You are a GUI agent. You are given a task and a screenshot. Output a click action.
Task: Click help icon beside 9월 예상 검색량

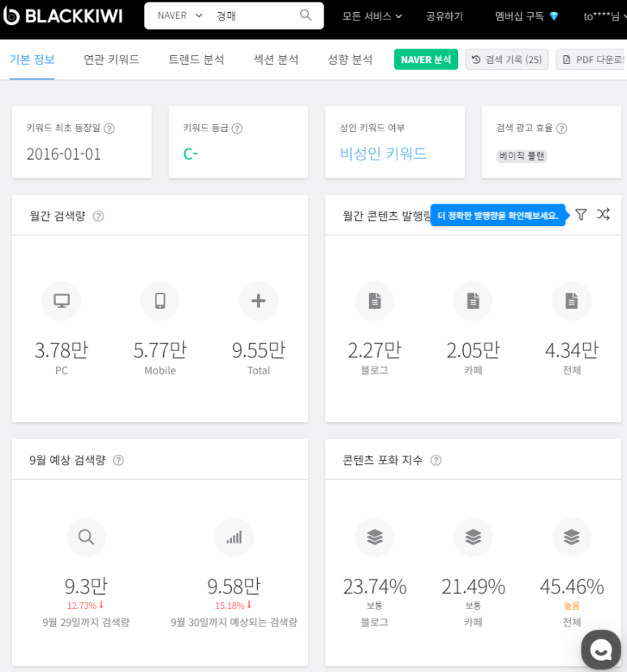point(118,460)
